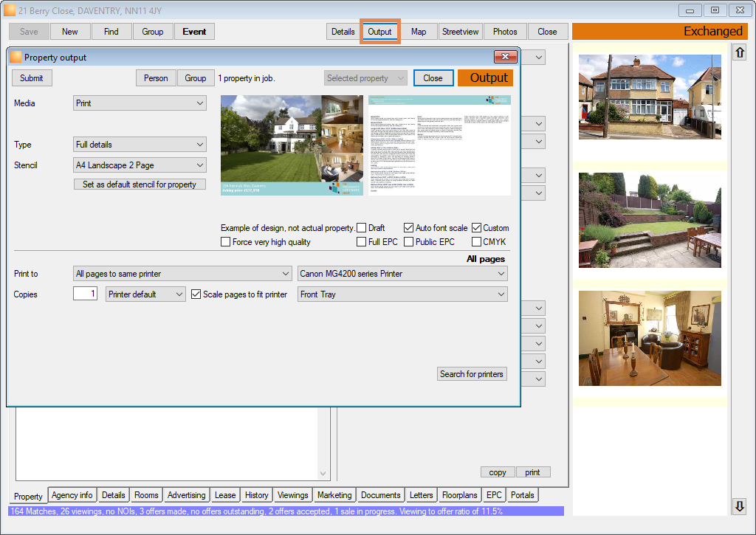The width and height of the screenshot is (756, 535).
Task: Click the Copies number field
Action: [x=86, y=294]
